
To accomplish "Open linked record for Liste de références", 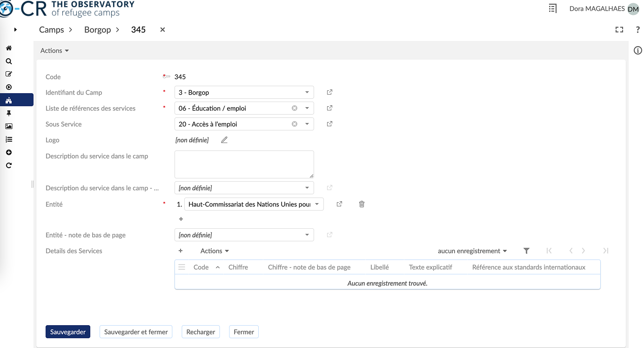I will click(329, 108).
